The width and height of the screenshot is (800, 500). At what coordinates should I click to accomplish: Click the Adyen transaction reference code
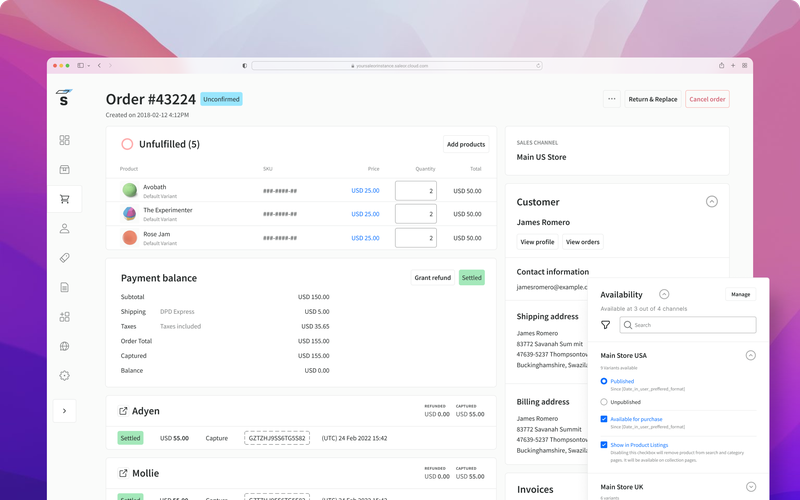coord(277,438)
